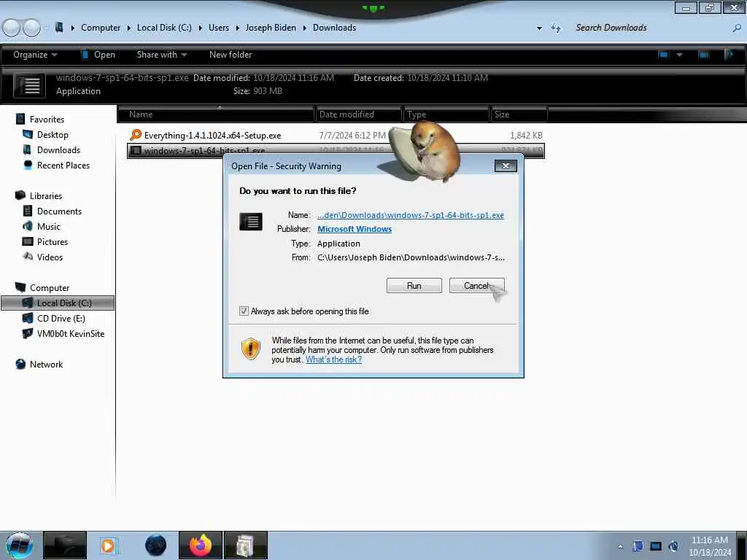This screenshot has width=747, height=560.
Task: Refresh the Downloads folder
Action: pos(556,28)
